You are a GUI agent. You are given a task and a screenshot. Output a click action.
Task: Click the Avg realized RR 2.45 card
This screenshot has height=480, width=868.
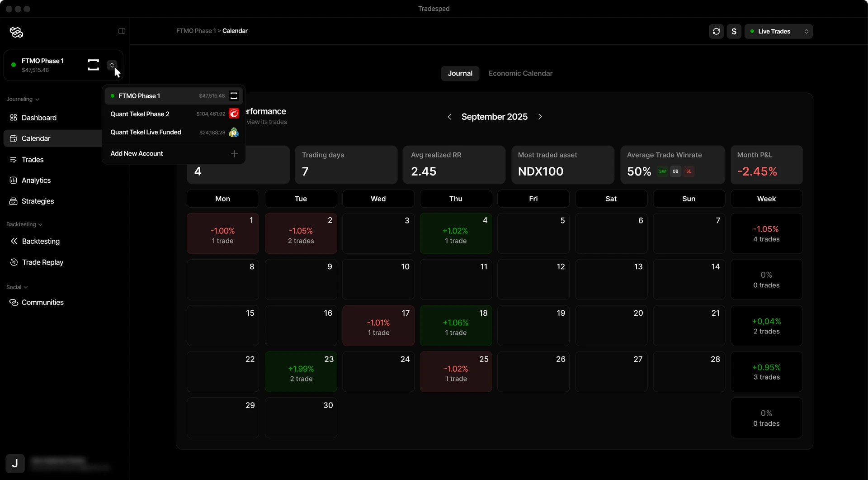(453, 165)
